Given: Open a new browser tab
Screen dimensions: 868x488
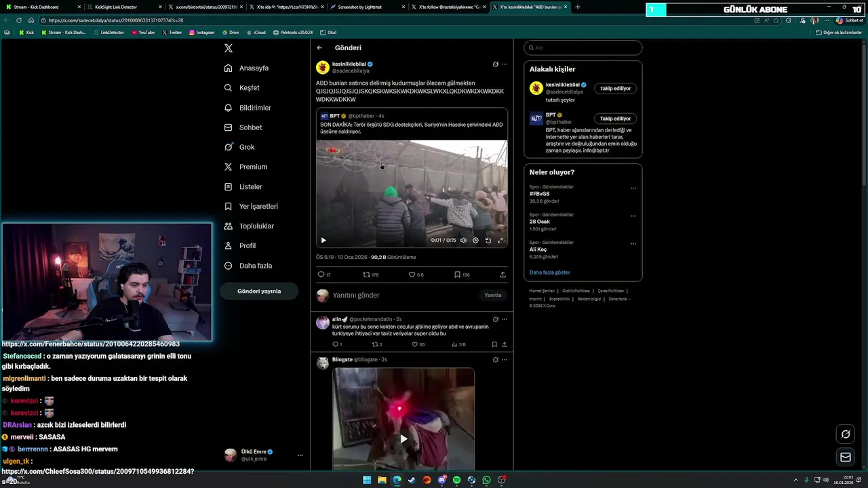Looking at the screenshot, I should 578,7.
